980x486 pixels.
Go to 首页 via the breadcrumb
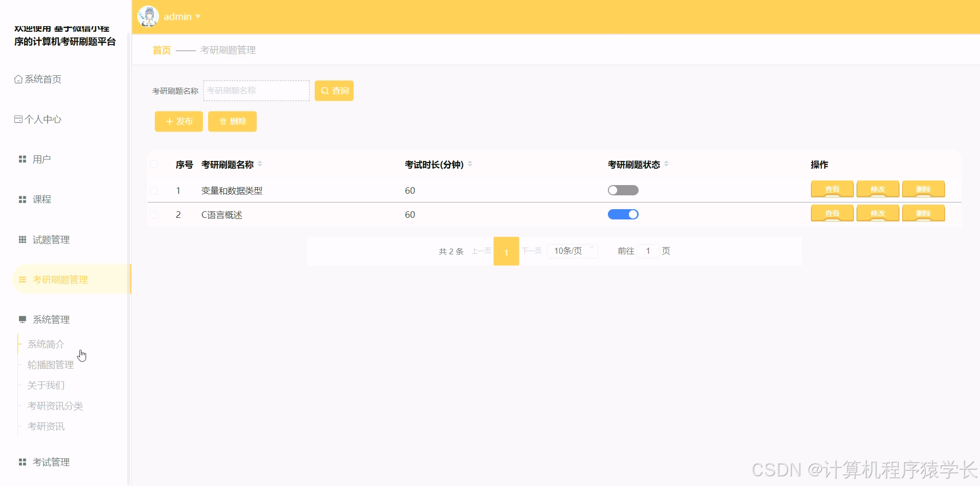coord(160,50)
